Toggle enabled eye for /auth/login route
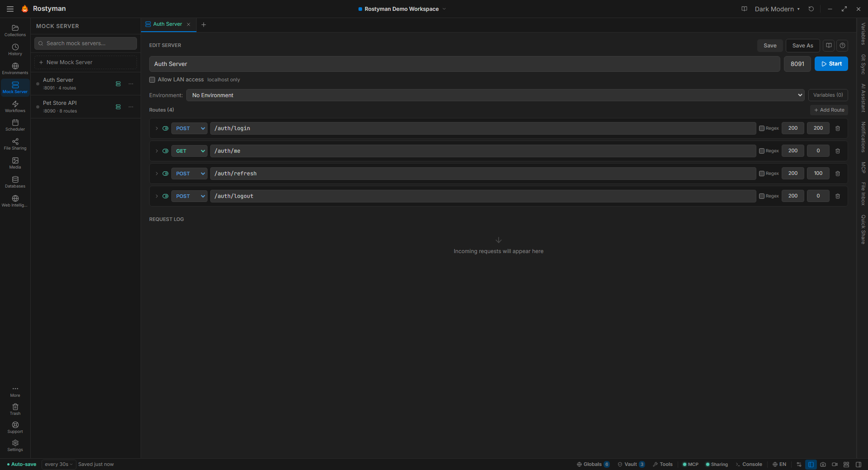Screen dimensions: 868x470 (x=165, y=128)
